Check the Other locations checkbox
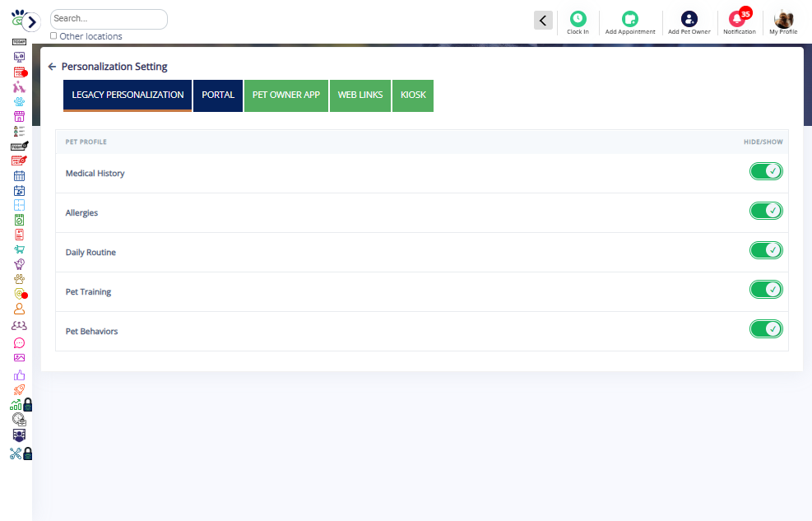The width and height of the screenshot is (812, 521). [53, 35]
